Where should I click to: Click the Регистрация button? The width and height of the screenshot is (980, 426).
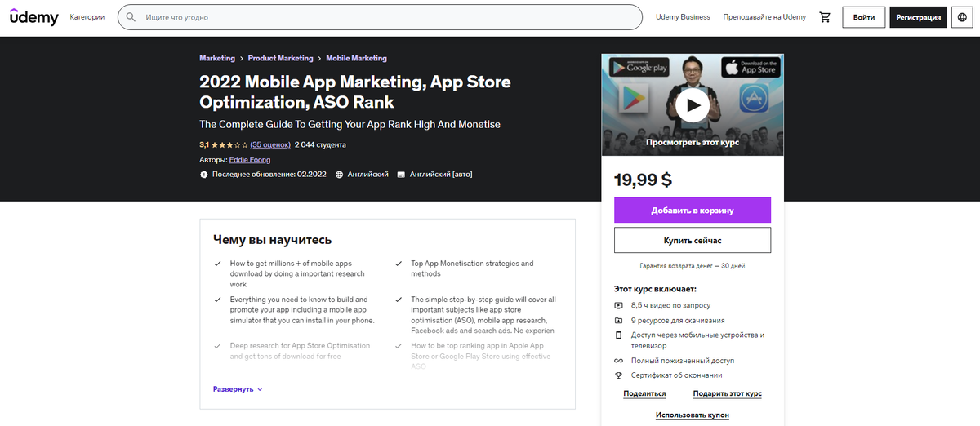click(x=919, y=17)
